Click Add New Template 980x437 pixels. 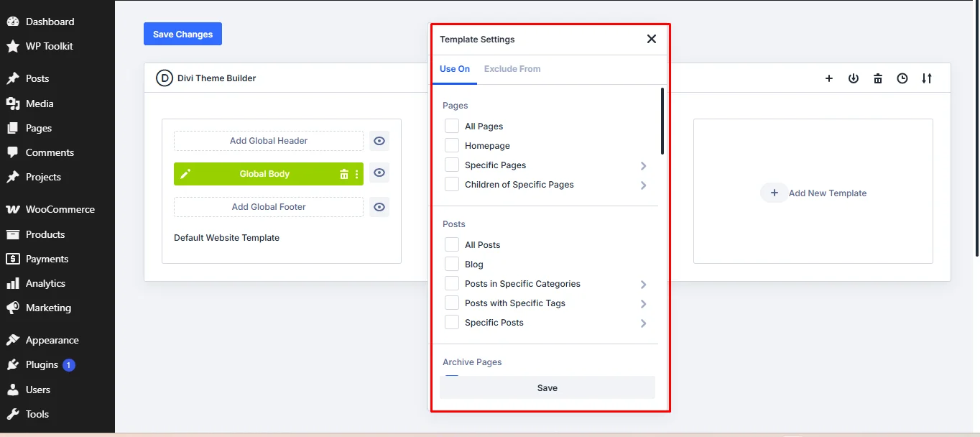813,193
